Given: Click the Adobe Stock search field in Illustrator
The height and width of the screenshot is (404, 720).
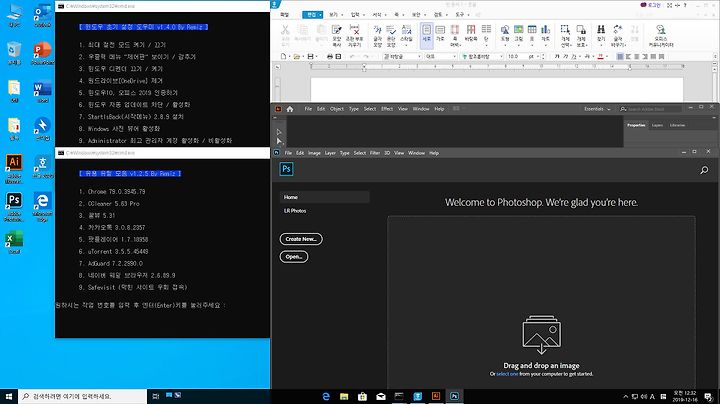Looking at the screenshot, I should [x=650, y=109].
